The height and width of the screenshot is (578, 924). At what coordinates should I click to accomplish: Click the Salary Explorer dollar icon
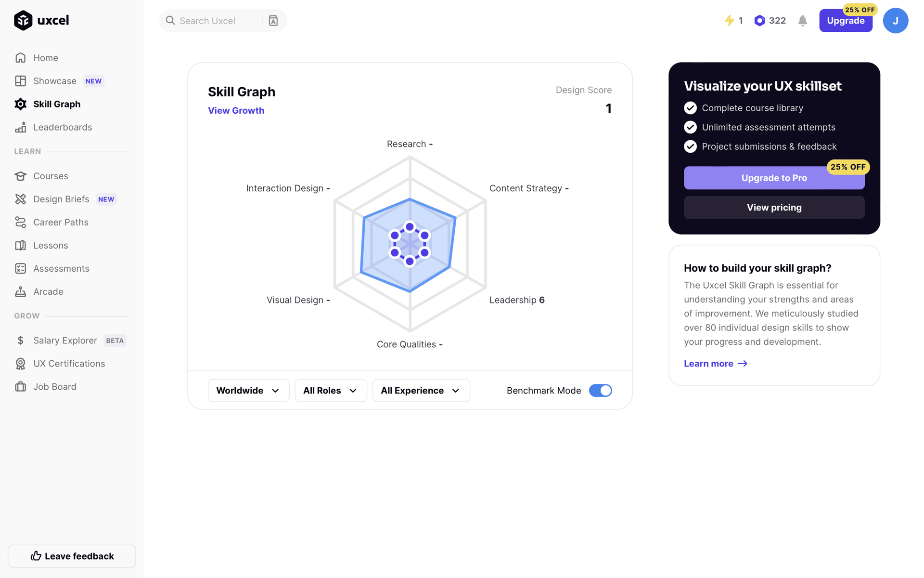point(20,341)
